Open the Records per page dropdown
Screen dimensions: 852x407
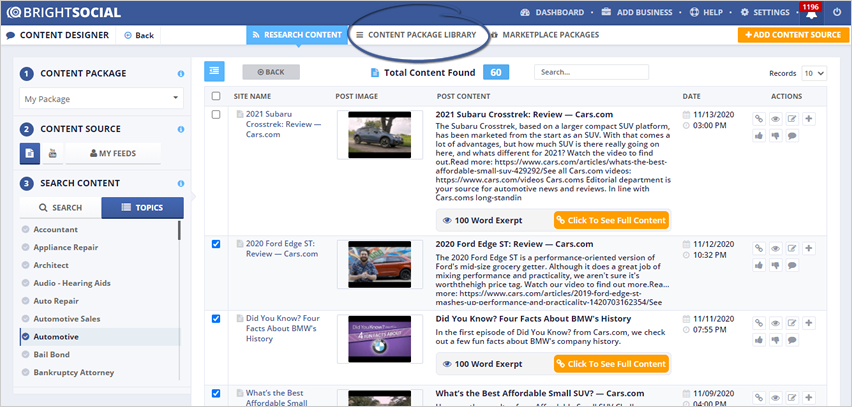point(814,73)
